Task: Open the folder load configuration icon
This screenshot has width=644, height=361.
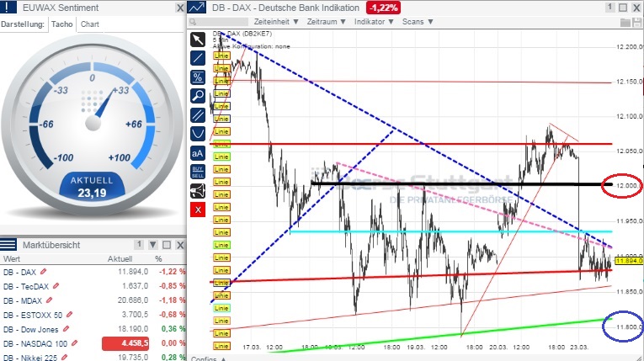Action: coord(625,22)
